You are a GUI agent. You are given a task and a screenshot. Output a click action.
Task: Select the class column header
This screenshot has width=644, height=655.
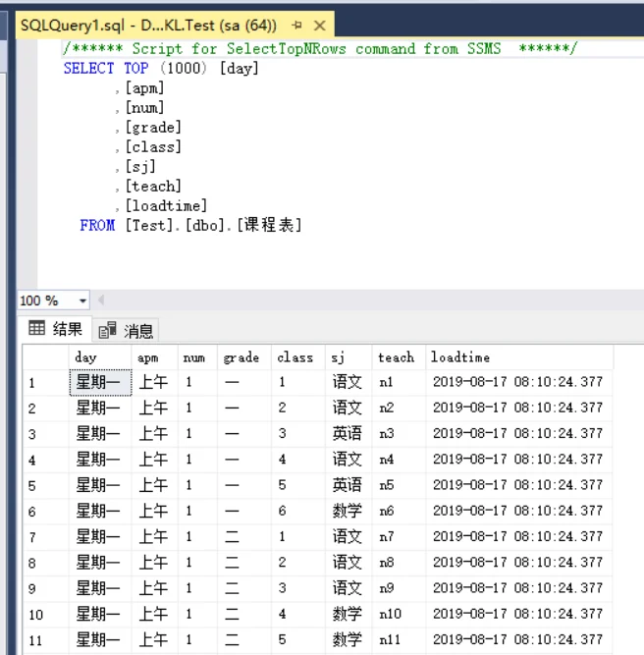click(x=298, y=357)
